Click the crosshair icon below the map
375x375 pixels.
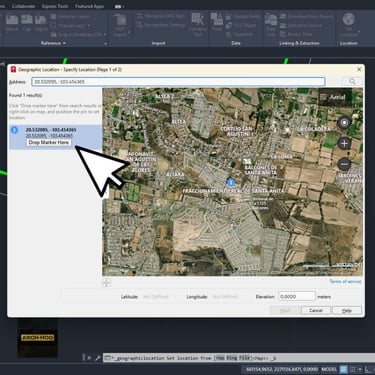point(106,283)
